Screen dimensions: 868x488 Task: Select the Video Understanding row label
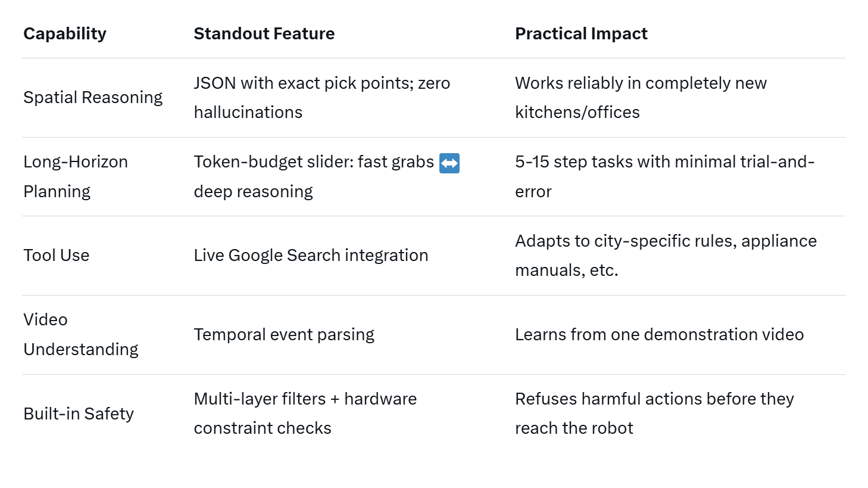tap(80, 334)
